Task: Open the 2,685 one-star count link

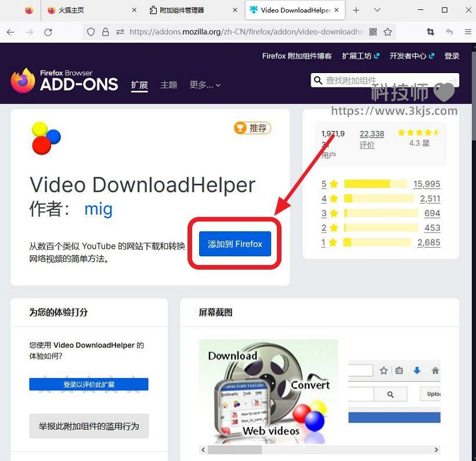Action: click(428, 242)
